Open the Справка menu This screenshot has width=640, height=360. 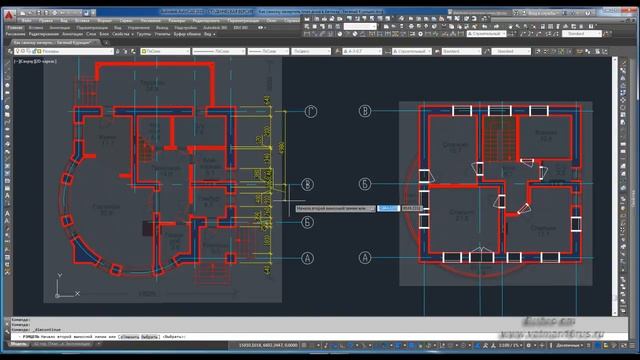(x=291, y=20)
